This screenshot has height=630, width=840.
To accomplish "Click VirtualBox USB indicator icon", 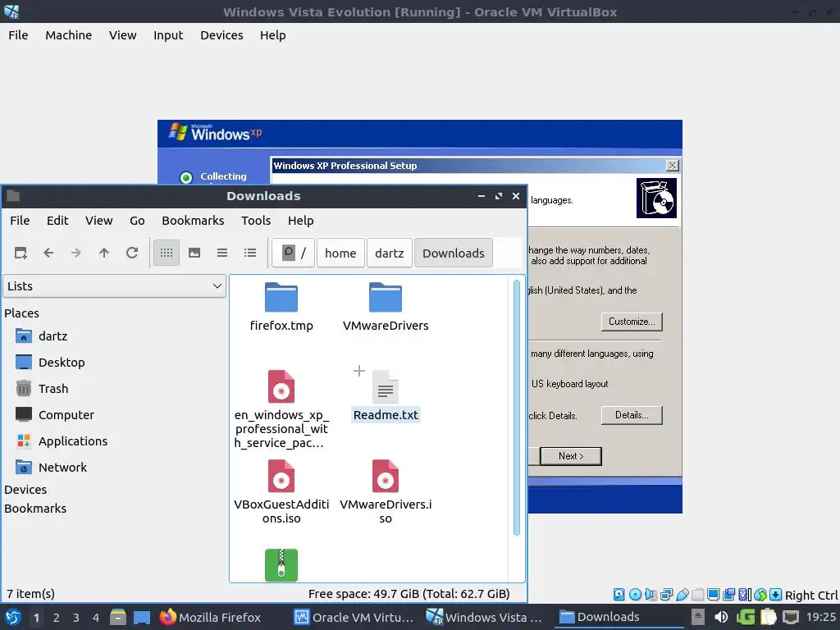I will point(682,594).
